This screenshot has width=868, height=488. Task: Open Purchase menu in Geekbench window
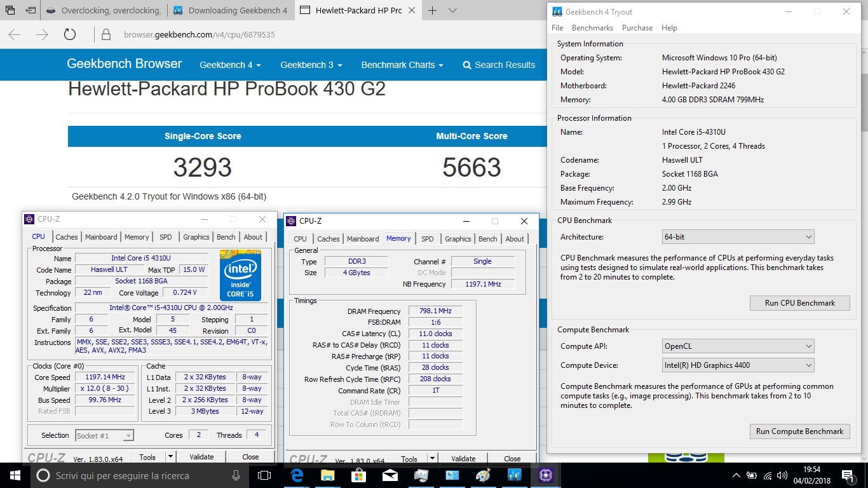pyautogui.click(x=637, y=28)
